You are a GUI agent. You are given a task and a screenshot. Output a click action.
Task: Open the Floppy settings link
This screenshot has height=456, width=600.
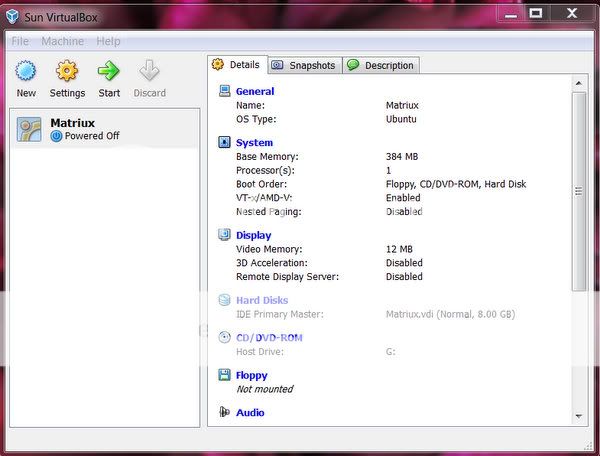(x=251, y=375)
